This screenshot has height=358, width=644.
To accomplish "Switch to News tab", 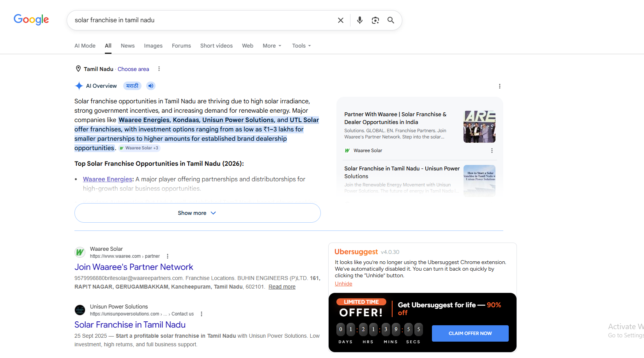I will [127, 46].
